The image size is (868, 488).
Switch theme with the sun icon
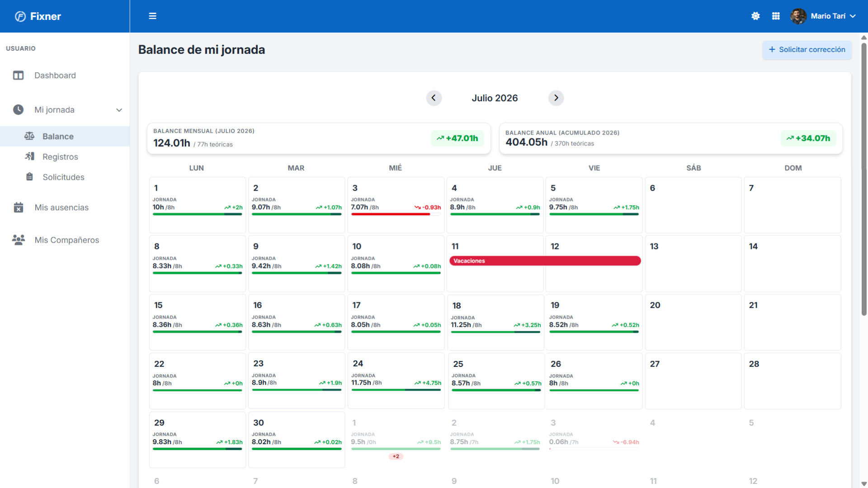point(755,16)
